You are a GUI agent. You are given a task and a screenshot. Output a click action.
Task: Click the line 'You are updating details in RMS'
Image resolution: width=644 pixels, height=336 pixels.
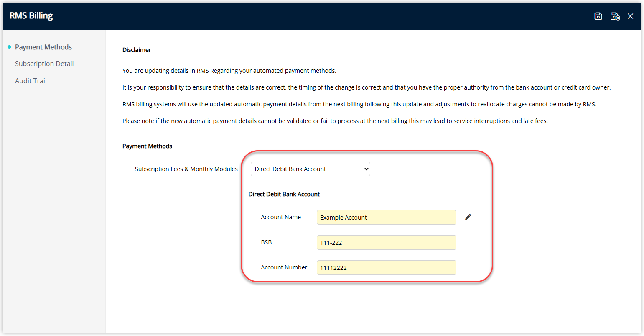coord(229,71)
